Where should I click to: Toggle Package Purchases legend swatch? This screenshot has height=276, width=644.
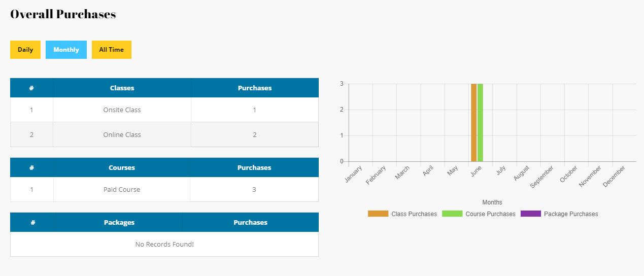[531, 214]
